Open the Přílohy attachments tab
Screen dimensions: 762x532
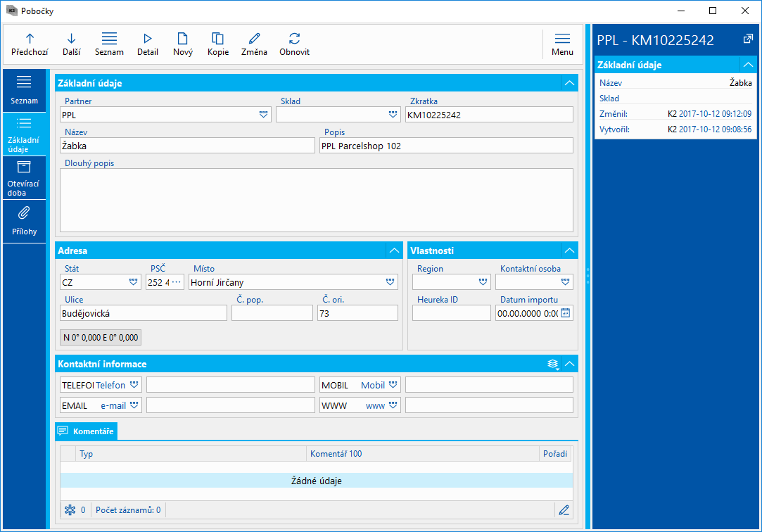23,221
